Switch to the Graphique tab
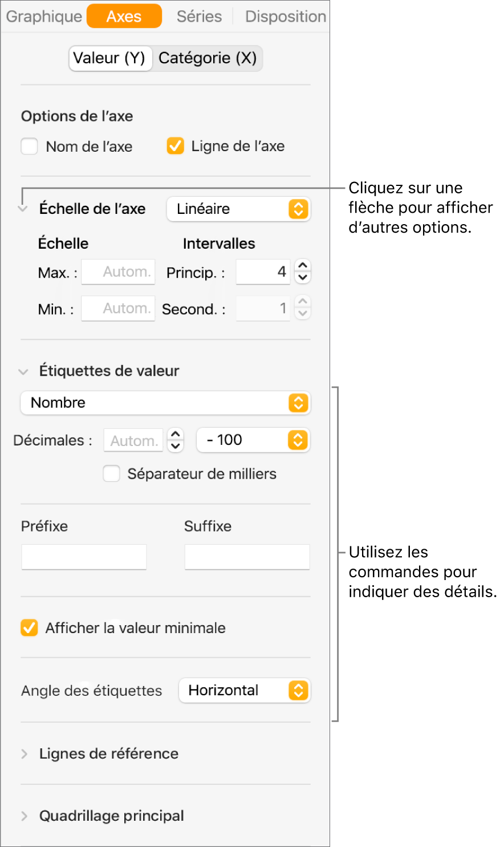504x847 pixels. coord(44,17)
